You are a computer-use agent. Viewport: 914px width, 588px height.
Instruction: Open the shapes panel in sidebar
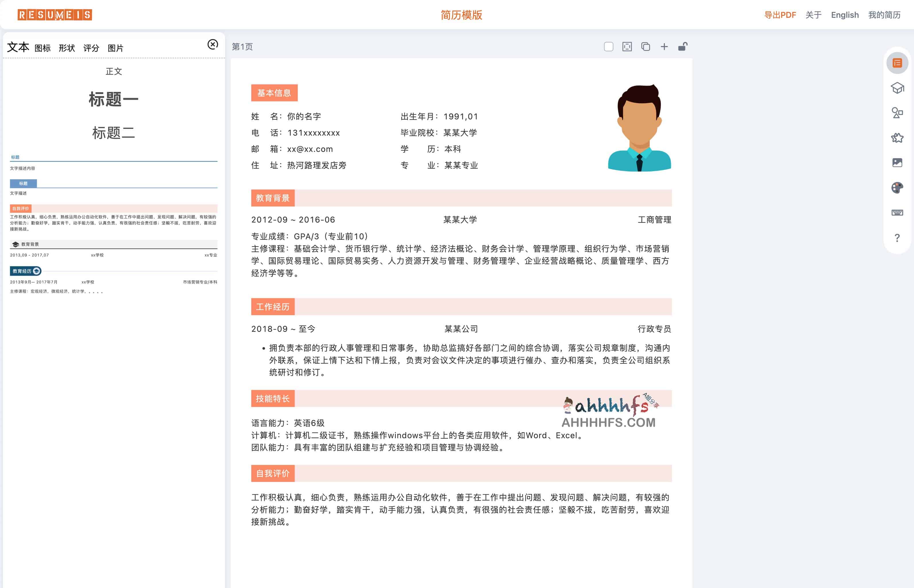[897, 113]
